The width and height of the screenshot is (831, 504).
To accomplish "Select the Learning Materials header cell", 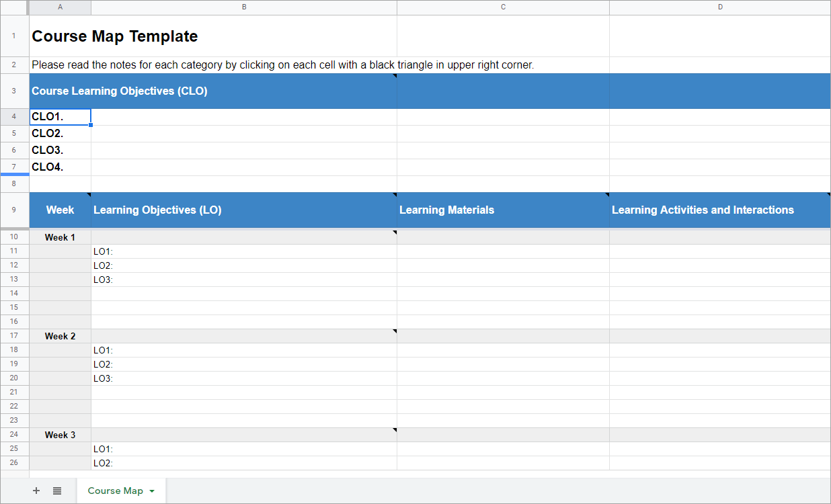I will coord(503,210).
